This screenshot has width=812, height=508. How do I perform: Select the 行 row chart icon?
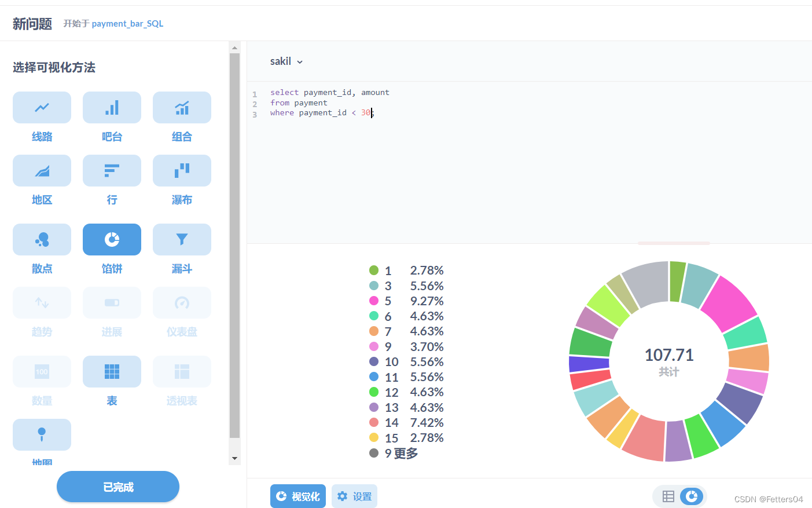112,171
